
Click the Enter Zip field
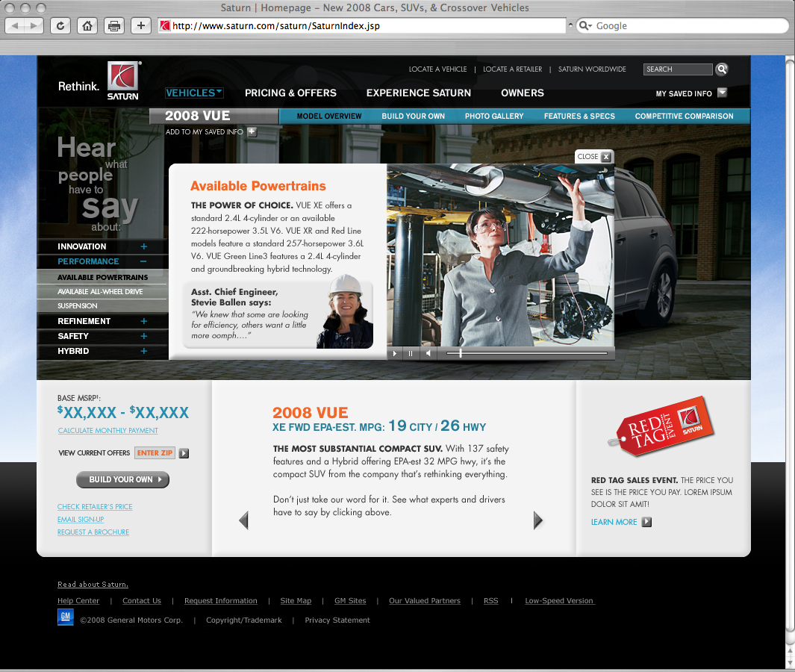point(155,453)
